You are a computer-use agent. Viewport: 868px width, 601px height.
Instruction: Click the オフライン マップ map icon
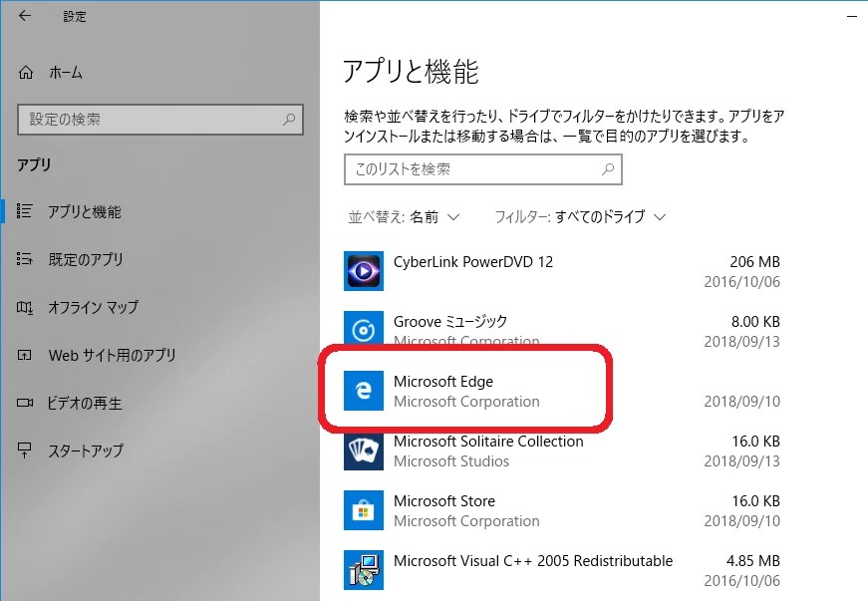(24, 307)
